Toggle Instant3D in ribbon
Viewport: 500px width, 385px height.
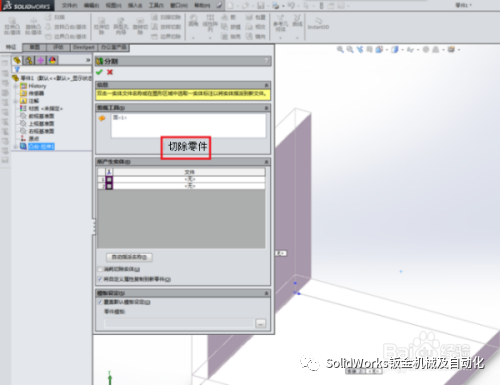318,24
